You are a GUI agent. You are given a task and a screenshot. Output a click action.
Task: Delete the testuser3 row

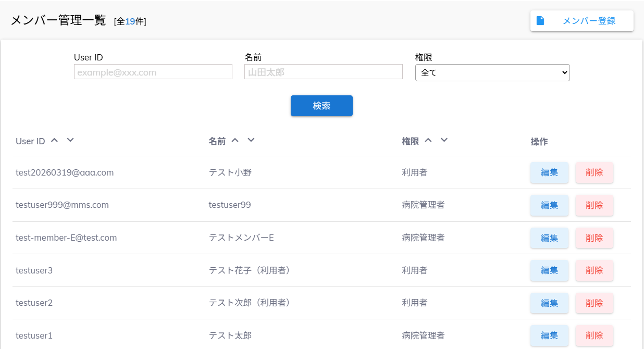(x=595, y=270)
